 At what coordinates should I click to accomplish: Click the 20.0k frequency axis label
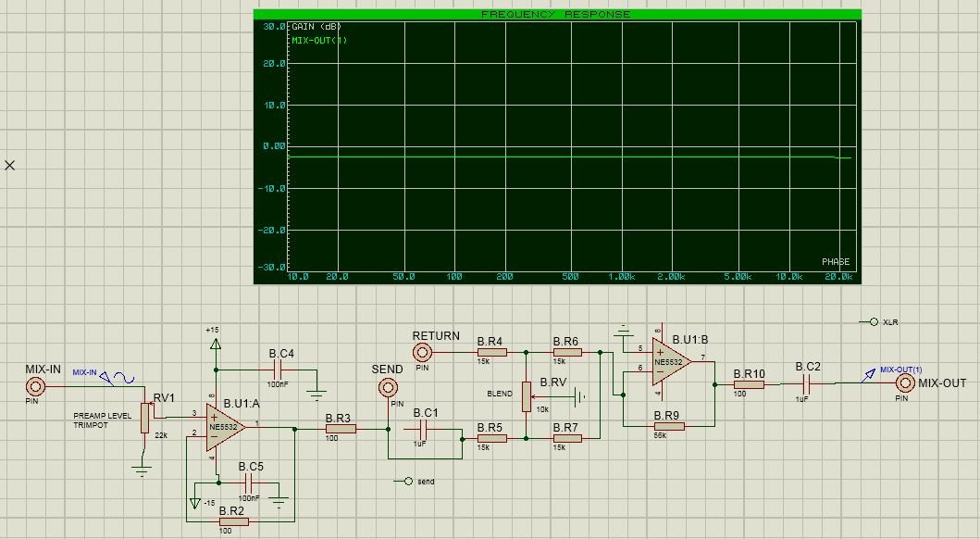pyautogui.click(x=838, y=276)
